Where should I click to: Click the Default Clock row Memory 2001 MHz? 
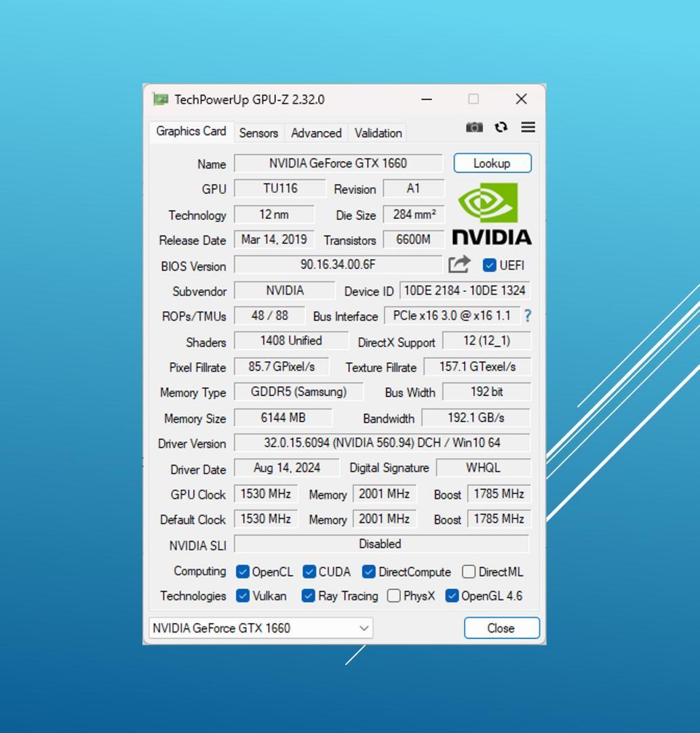click(x=384, y=519)
